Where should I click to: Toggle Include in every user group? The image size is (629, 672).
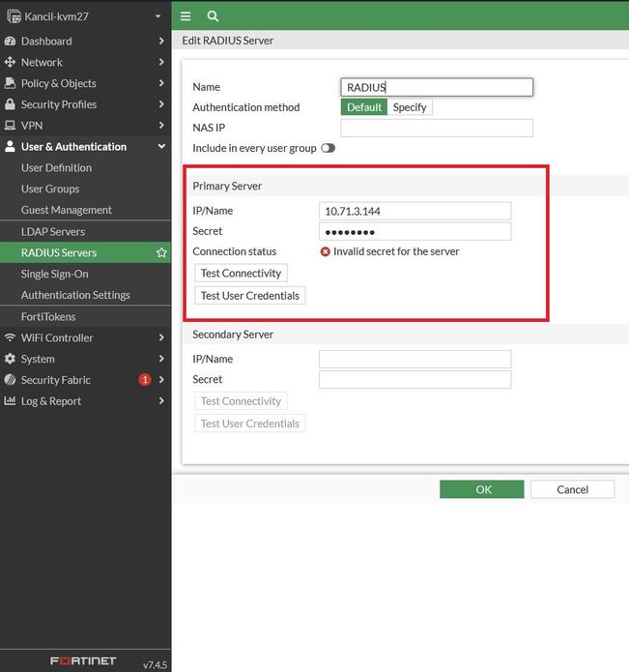coord(328,148)
